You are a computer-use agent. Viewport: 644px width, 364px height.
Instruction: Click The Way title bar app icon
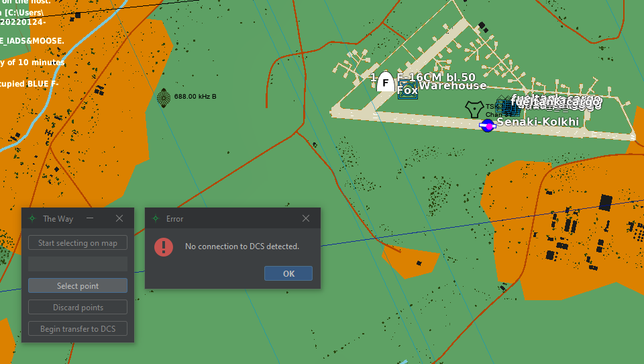[x=32, y=218]
